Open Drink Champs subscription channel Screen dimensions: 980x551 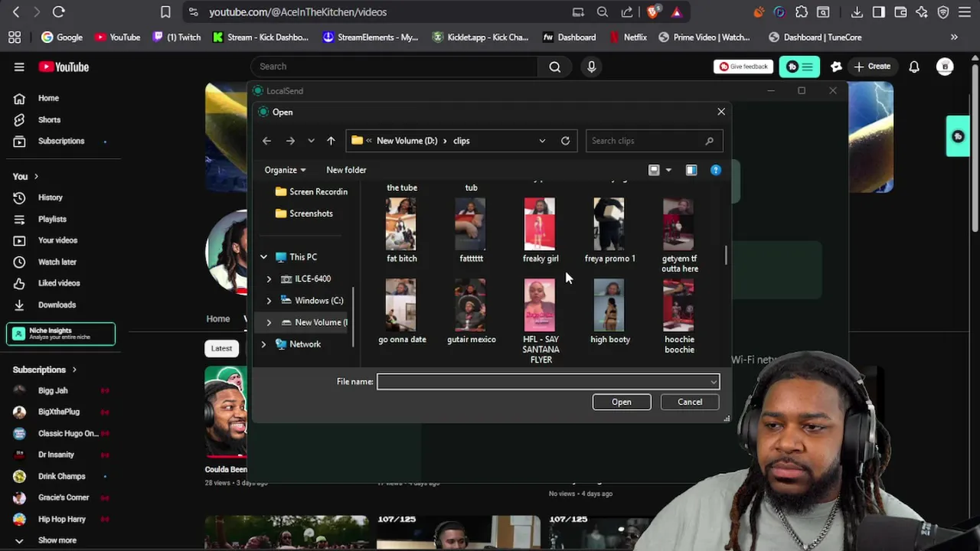62,476
